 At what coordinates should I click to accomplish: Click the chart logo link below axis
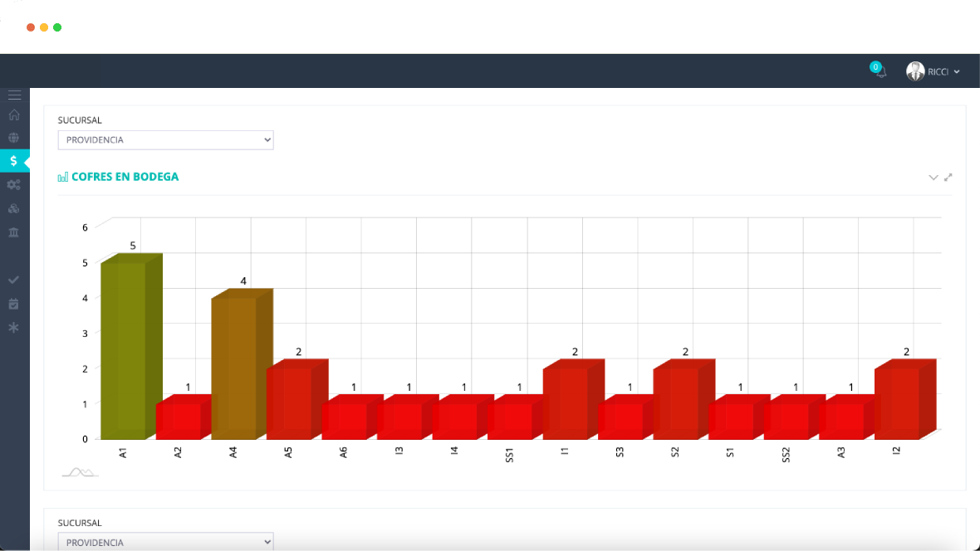(80, 472)
